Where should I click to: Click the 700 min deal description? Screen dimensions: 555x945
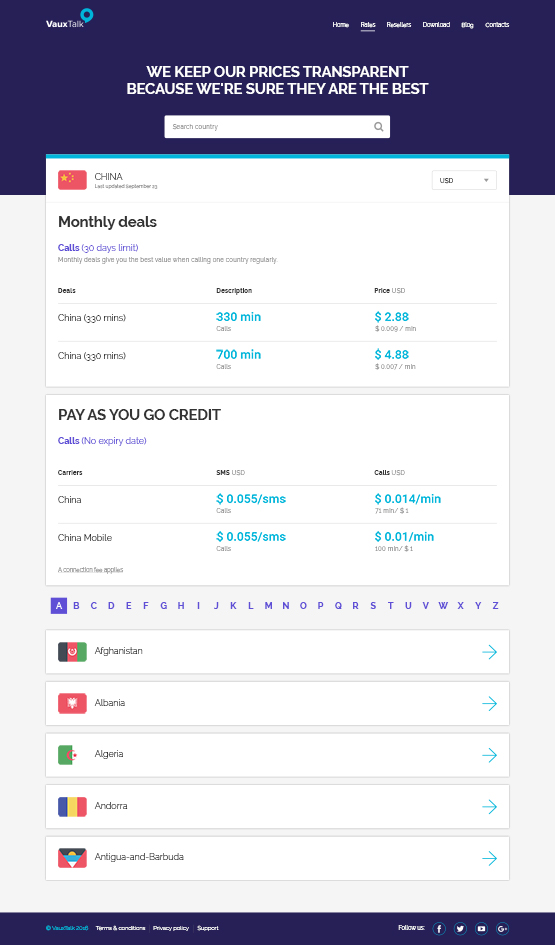[239, 355]
